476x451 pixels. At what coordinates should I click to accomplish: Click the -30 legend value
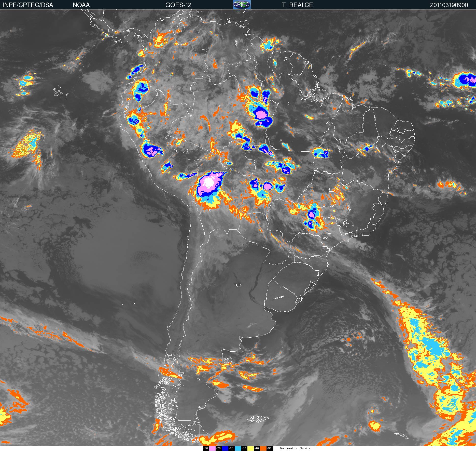270,448
